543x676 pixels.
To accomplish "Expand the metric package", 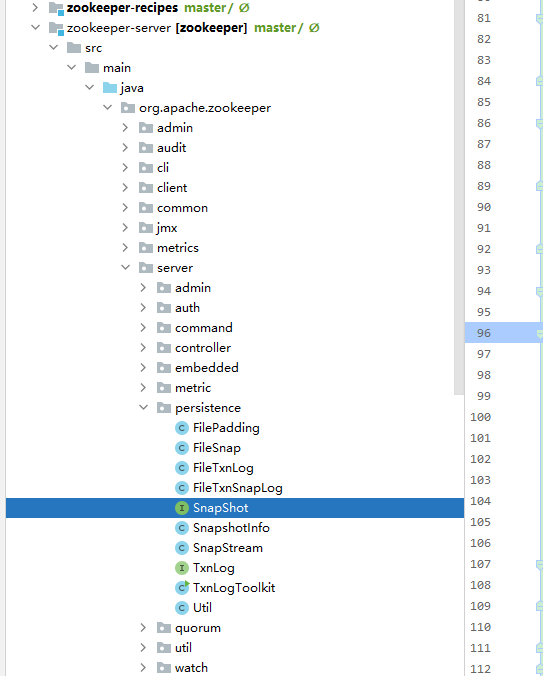I will point(144,388).
